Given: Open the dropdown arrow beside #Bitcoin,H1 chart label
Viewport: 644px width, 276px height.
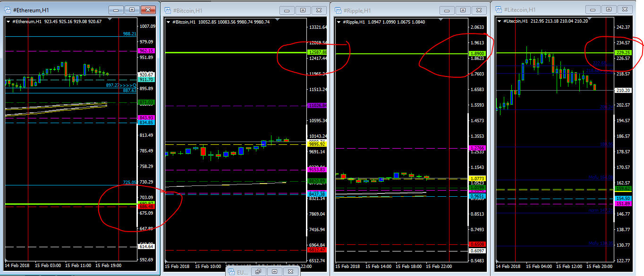Looking at the screenshot, I should coord(168,22).
